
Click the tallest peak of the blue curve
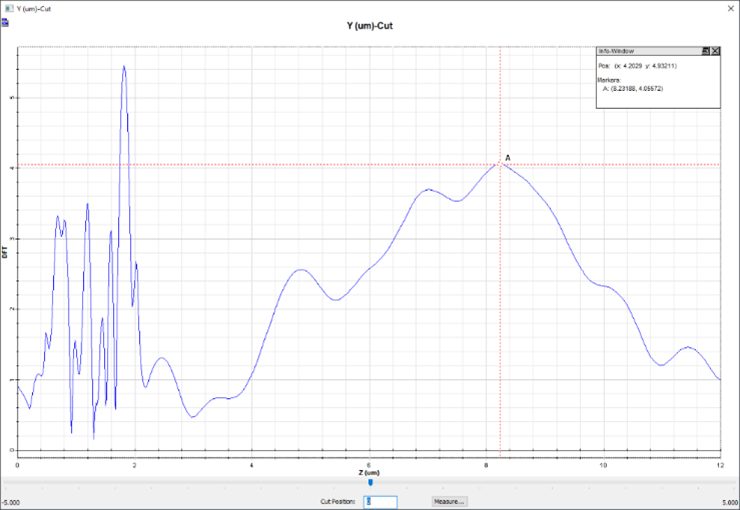point(124,67)
